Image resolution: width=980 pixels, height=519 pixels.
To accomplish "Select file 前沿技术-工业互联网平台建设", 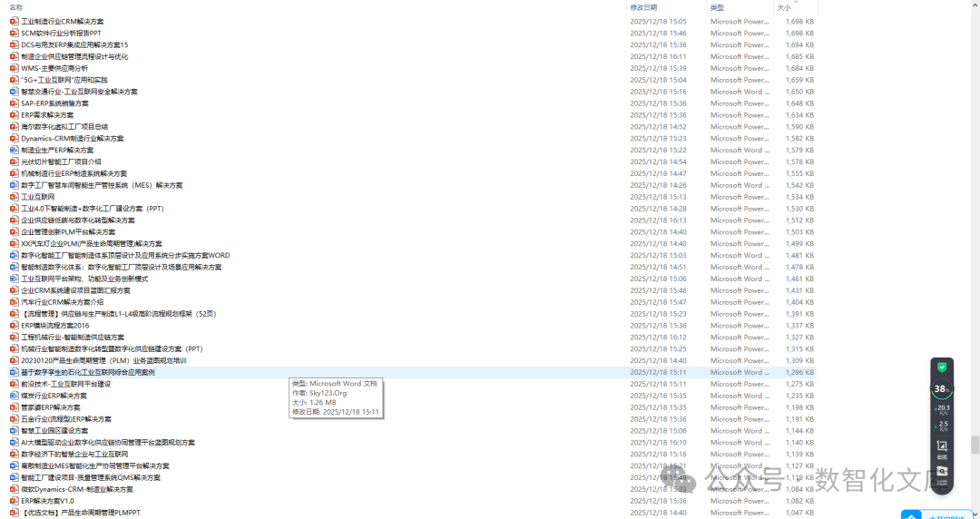I will click(66, 384).
